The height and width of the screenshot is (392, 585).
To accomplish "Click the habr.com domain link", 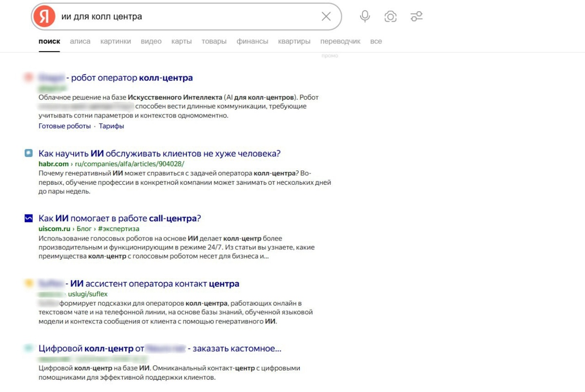I will [x=54, y=164].
